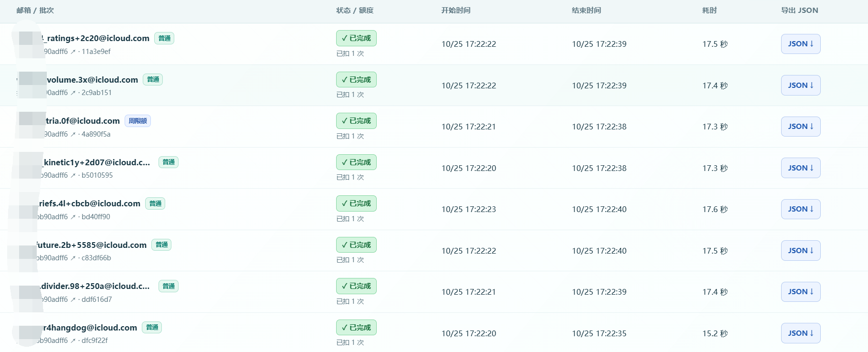868x352 pixels.
Task: Open external link arrow beside batch ddf616d7
Action: 73,299
